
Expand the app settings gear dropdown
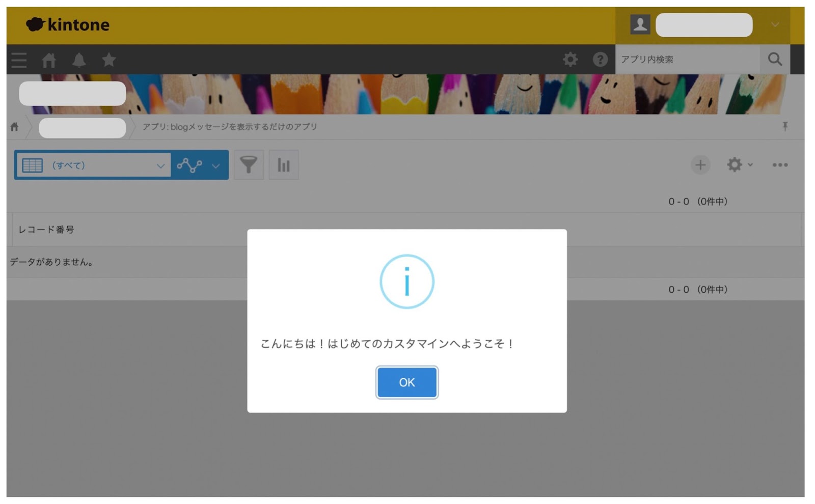click(x=739, y=165)
